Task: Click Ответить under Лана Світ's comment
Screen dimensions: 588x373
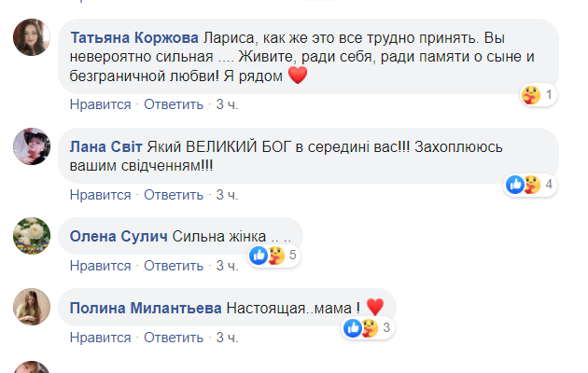Action: point(174,195)
